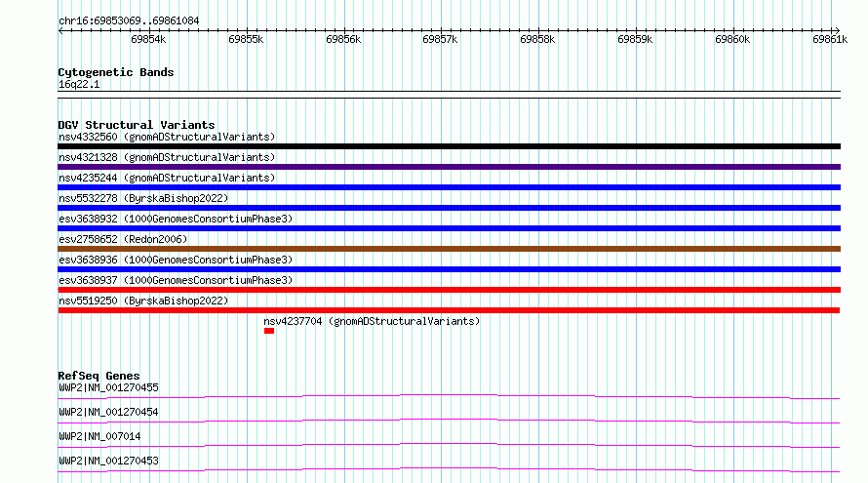The width and height of the screenshot is (868, 483).
Task: Open WWP2|NM_001270455 transcript label
Action: [108, 387]
